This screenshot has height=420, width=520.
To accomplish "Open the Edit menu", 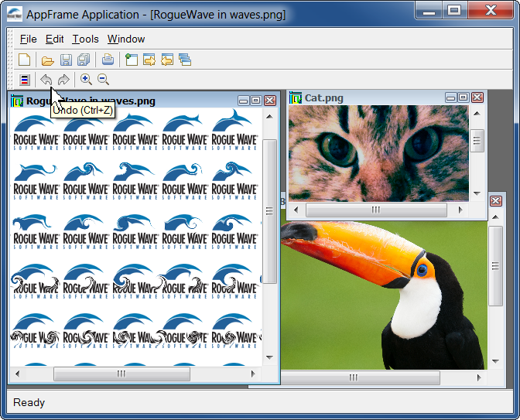I will coord(54,39).
